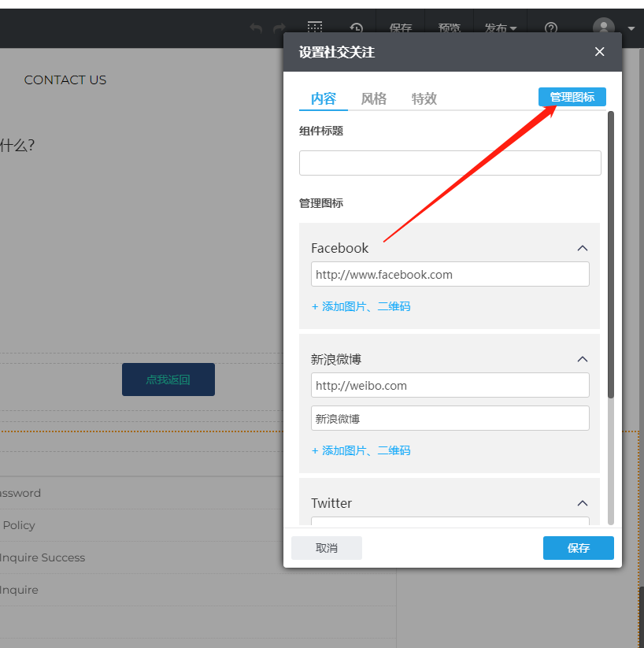Toggle the grid guides icon
Viewport: 644px width, 648px height.
[315, 27]
